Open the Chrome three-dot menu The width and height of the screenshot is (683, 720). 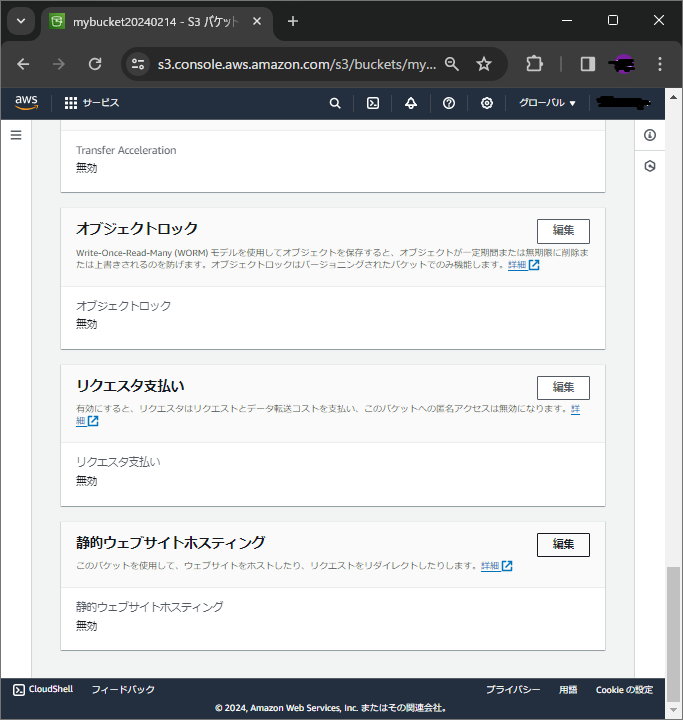point(660,64)
